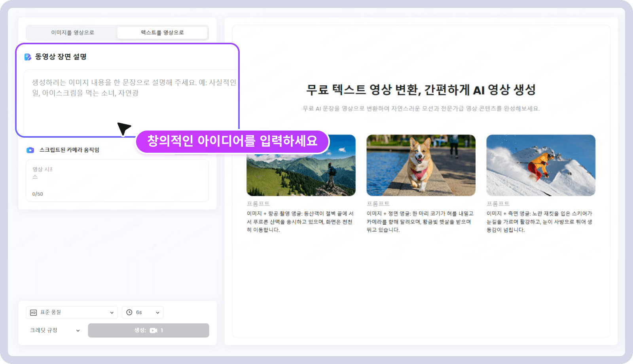Click the corgi prompt text starting 이미지 + 정면 앵글
Viewport: 633px width, 364px height.
click(x=420, y=222)
